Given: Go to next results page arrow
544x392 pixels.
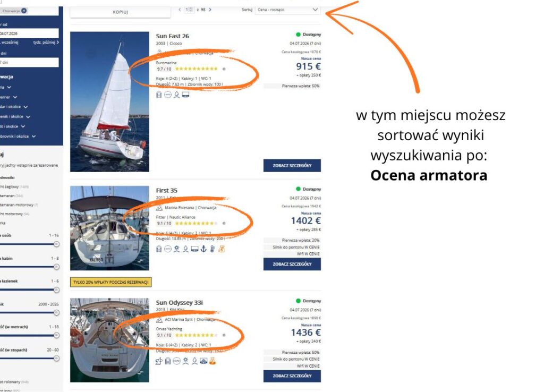Looking at the screenshot, I should click(210, 10).
